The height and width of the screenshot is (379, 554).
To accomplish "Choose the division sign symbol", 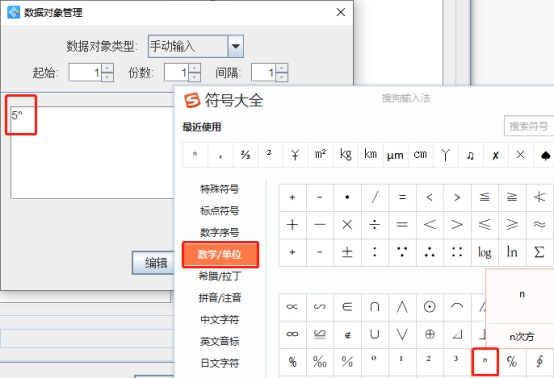I will coord(375,225).
